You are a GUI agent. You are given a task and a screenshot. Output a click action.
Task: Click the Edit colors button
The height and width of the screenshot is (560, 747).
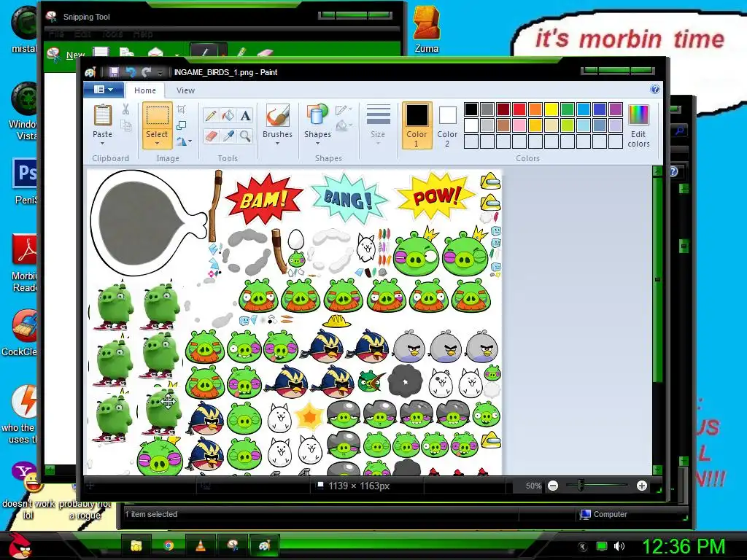click(x=638, y=125)
